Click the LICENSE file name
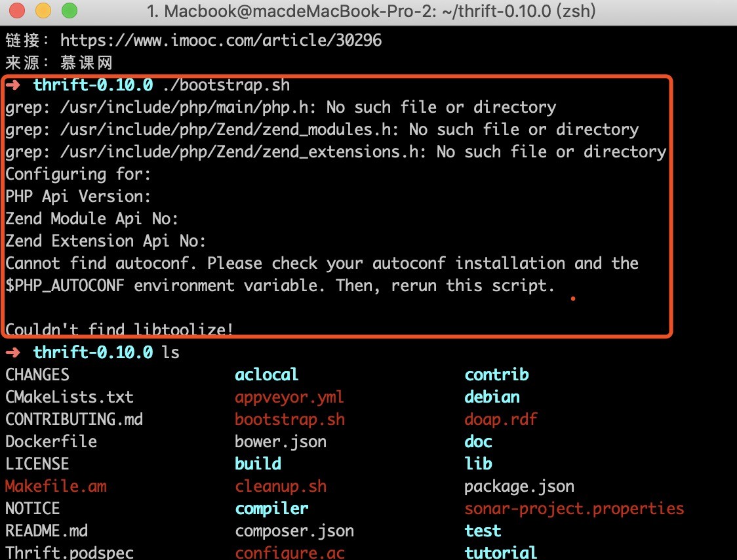Viewport: 737px width, 560px height. pos(37,464)
